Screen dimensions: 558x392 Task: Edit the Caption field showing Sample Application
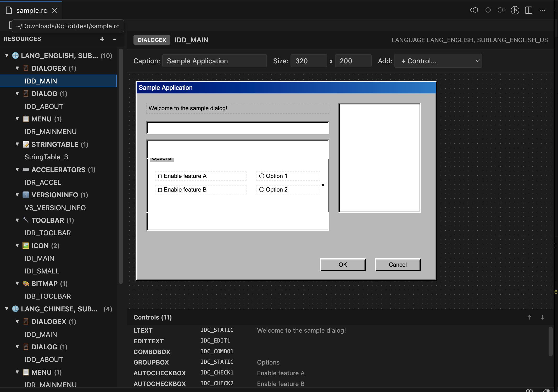tap(214, 61)
